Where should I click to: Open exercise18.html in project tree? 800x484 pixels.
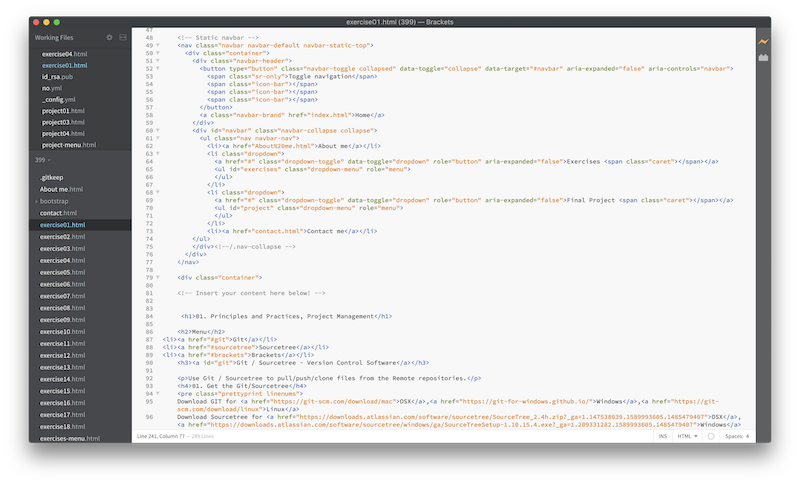[x=63, y=426]
